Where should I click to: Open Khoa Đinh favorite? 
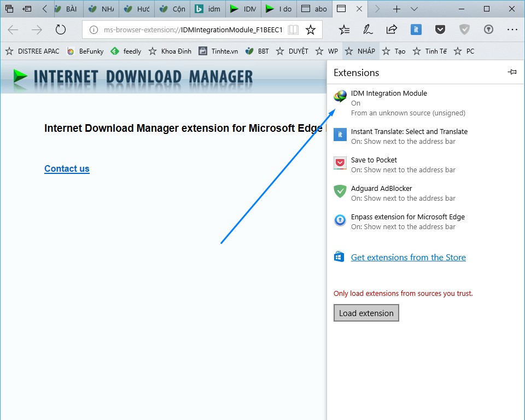point(170,51)
